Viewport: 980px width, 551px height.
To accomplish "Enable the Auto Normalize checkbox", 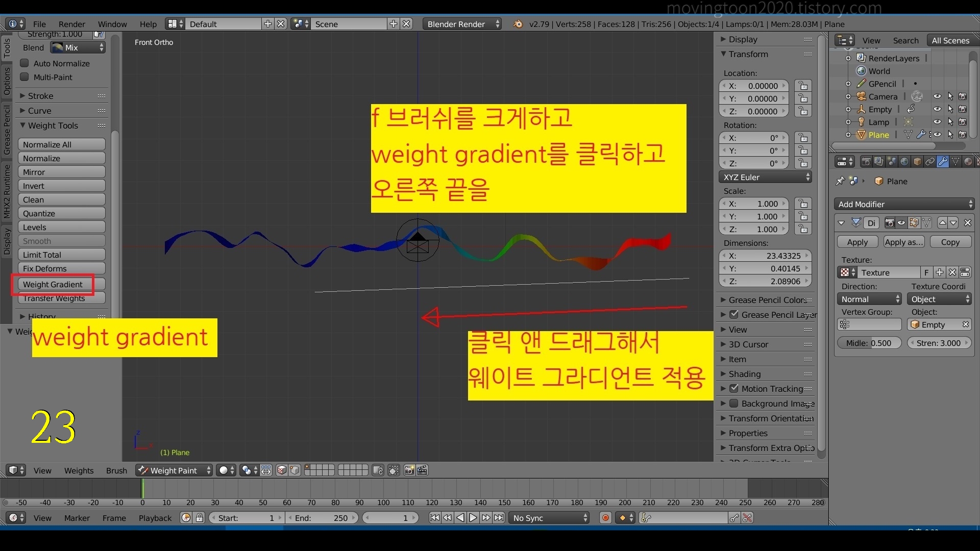I will pyautogui.click(x=24, y=63).
